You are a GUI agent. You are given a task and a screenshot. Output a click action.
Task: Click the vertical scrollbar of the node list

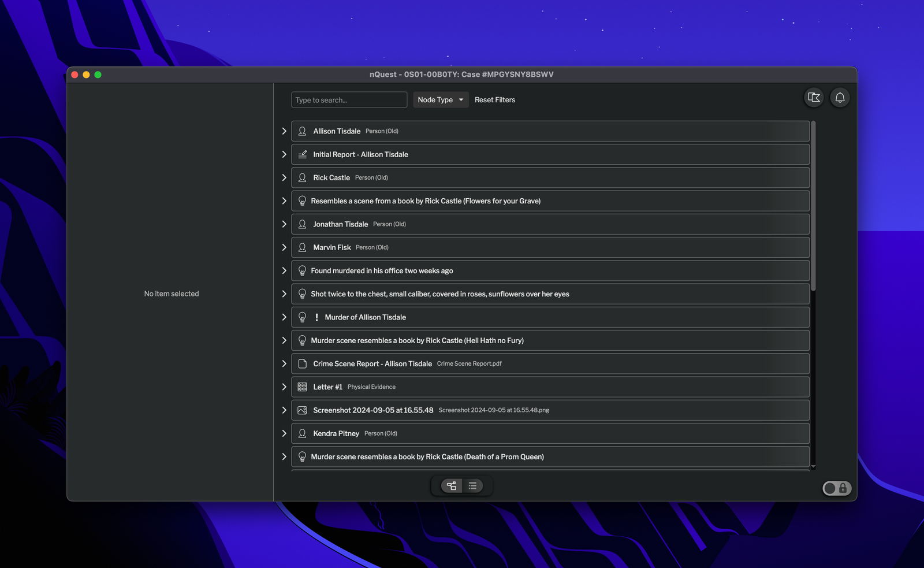coord(813,206)
